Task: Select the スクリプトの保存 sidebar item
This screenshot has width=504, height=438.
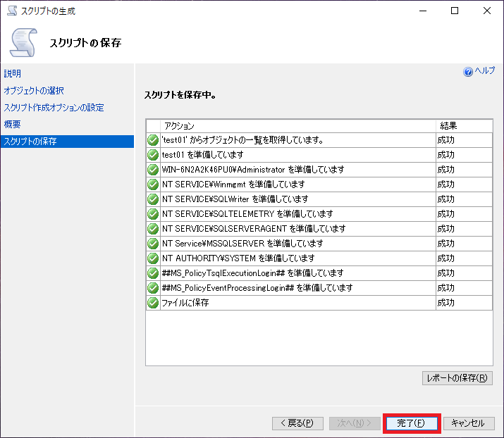Action: (30, 141)
